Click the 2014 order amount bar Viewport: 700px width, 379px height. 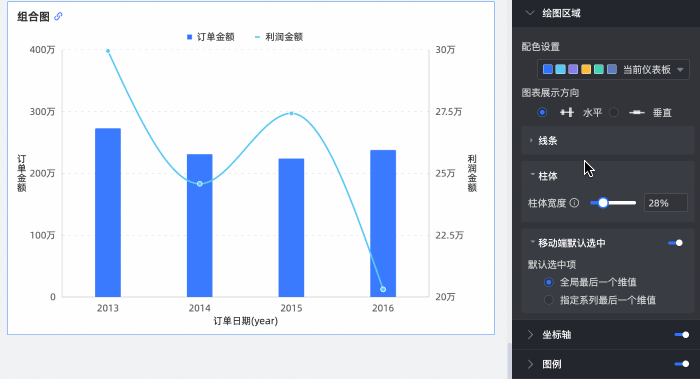coord(200,225)
